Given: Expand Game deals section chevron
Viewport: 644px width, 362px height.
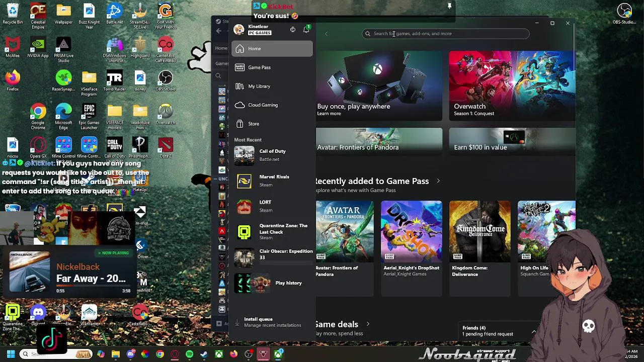Looking at the screenshot, I should (367, 324).
